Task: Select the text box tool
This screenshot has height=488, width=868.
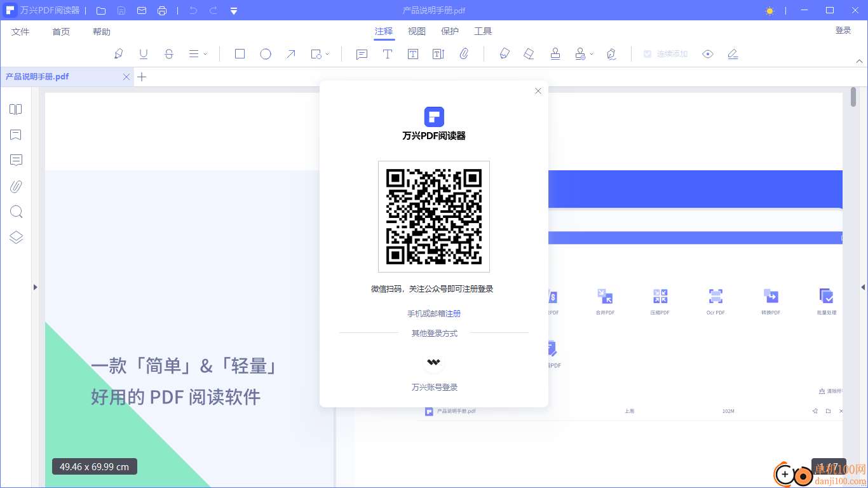Action: 413,54
